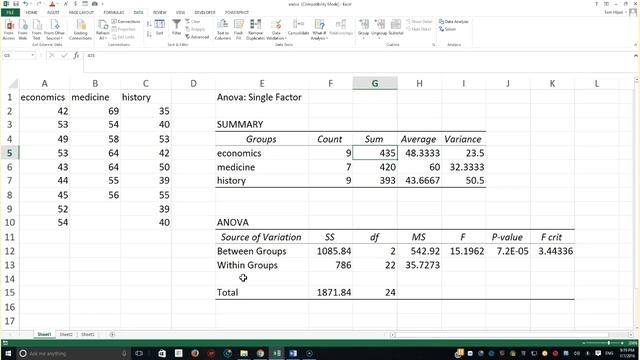Select the 'medicine' header cell in B1

click(95, 97)
